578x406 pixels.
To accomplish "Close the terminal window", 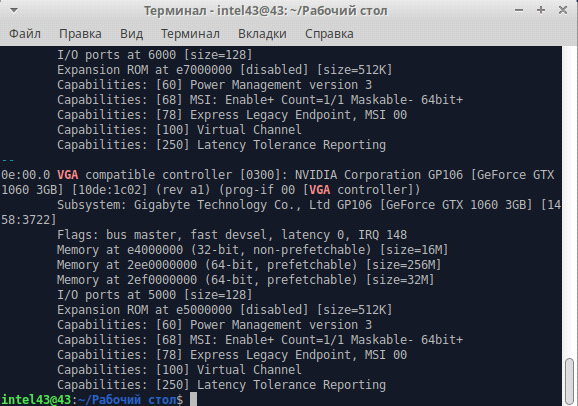I will [563, 10].
